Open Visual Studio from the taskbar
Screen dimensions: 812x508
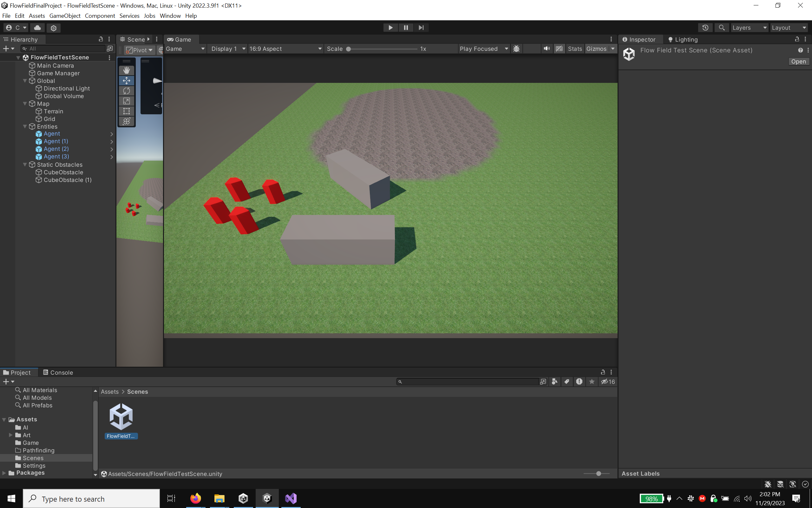click(x=291, y=498)
